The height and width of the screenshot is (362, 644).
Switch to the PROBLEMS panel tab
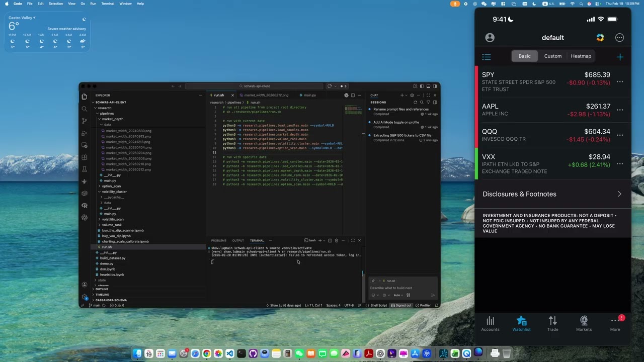tap(219, 240)
